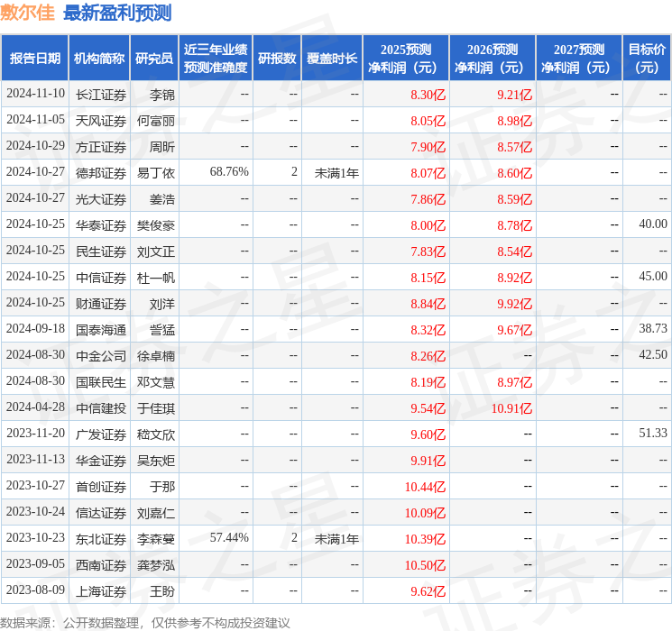Click the date 2024-04-28
Viewport: 672px width, 631px height.
(35, 407)
